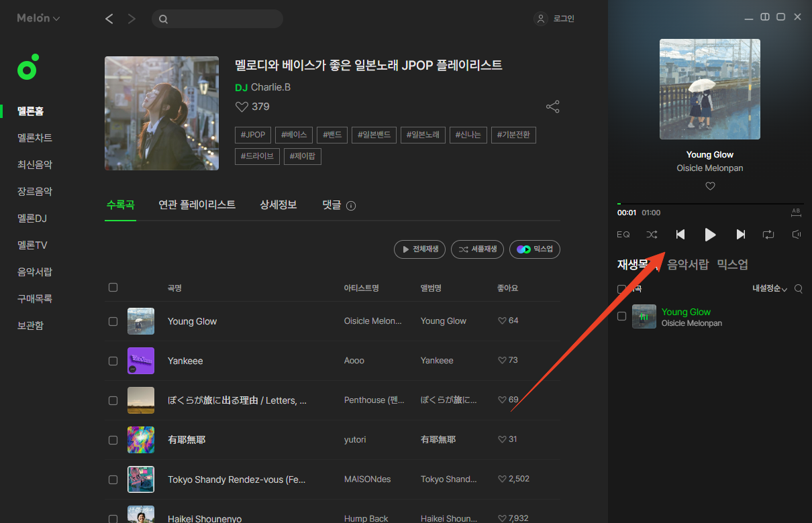Toggle shuffle in the player controls
Image resolution: width=812 pixels, height=523 pixels.
[x=652, y=235]
